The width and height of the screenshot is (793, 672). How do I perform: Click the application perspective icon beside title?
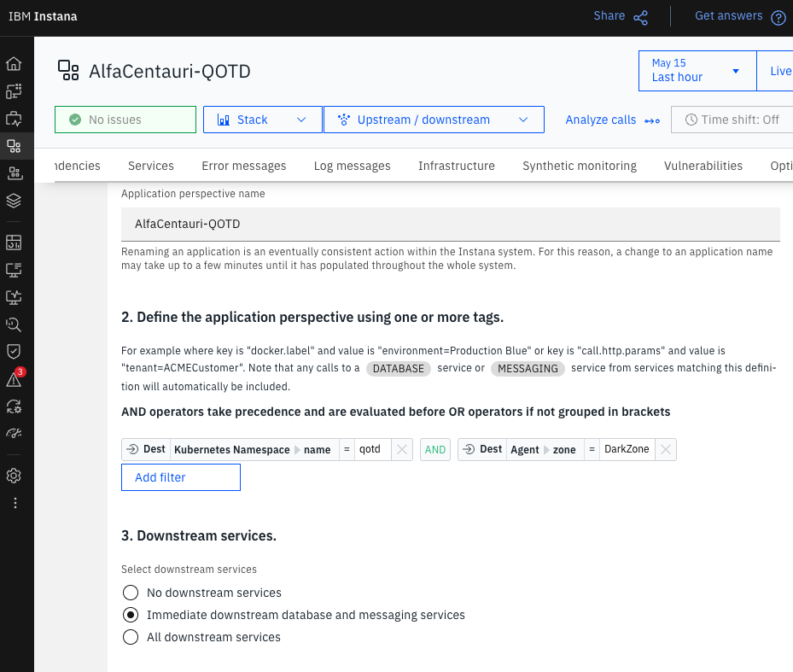point(68,70)
